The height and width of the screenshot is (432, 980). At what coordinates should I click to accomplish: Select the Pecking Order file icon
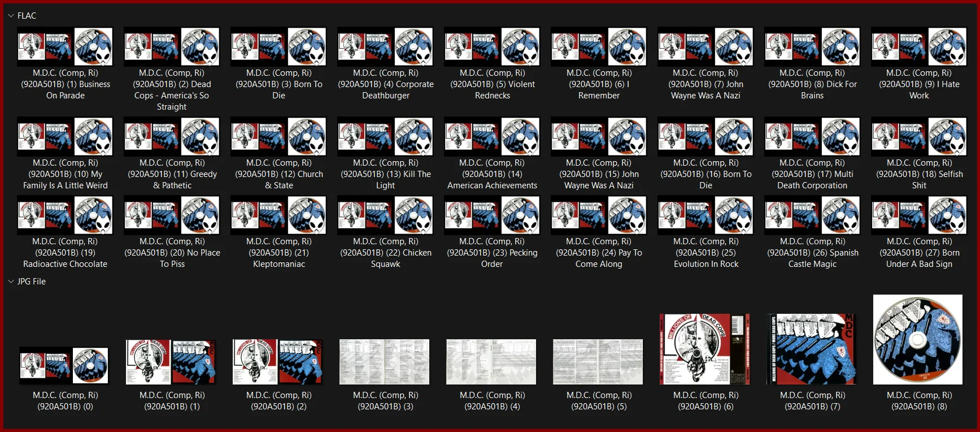click(x=492, y=215)
